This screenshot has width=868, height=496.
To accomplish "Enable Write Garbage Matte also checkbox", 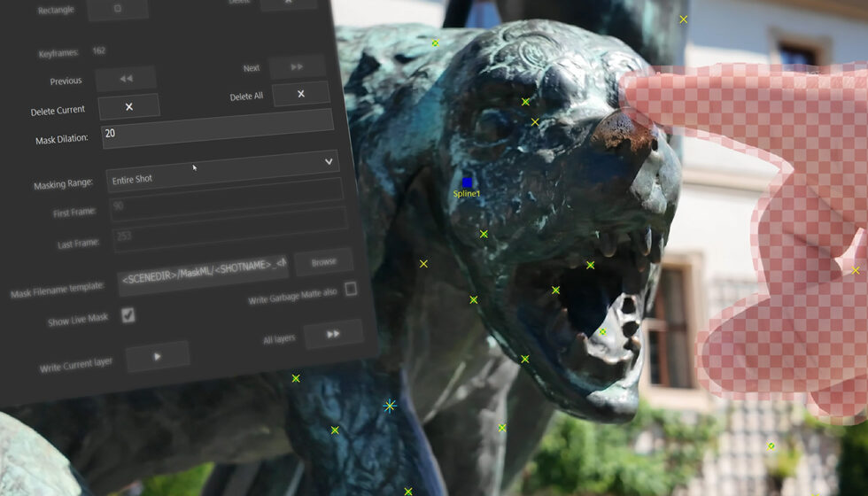I will (351, 289).
